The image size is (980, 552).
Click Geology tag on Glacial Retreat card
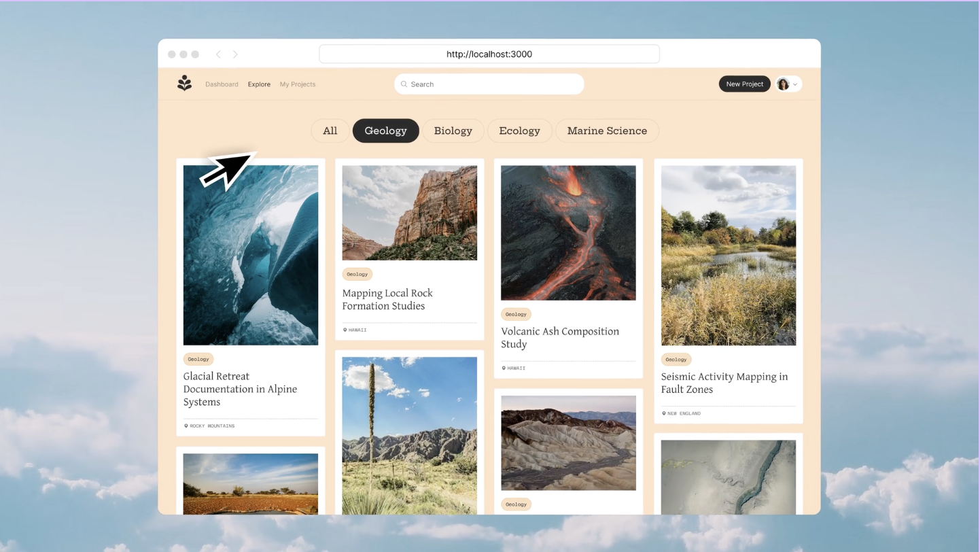click(198, 359)
